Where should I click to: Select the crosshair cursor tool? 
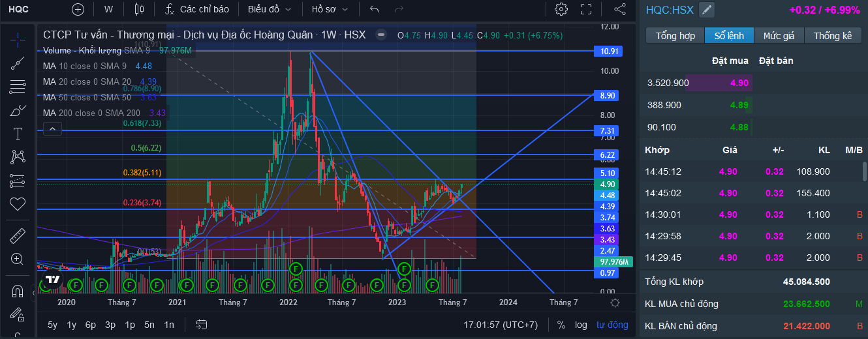click(x=18, y=40)
